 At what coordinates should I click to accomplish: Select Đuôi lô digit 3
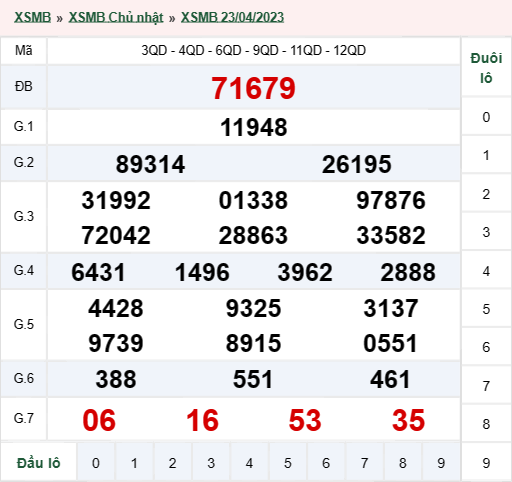tap(486, 232)
